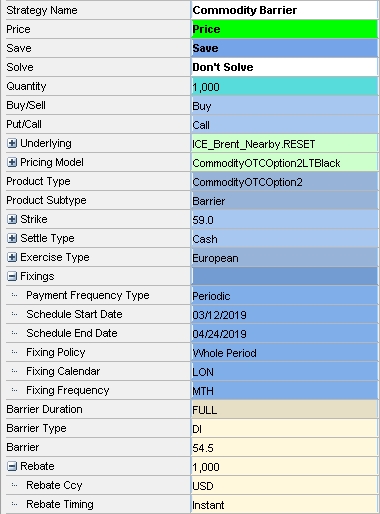Change the Fixing Calendar value LON
This screenshot has width=380, height=514.
(285, 372)
